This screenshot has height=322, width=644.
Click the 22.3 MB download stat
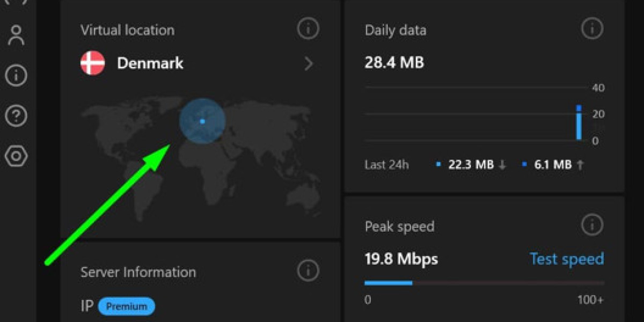(x=471, y=165)
